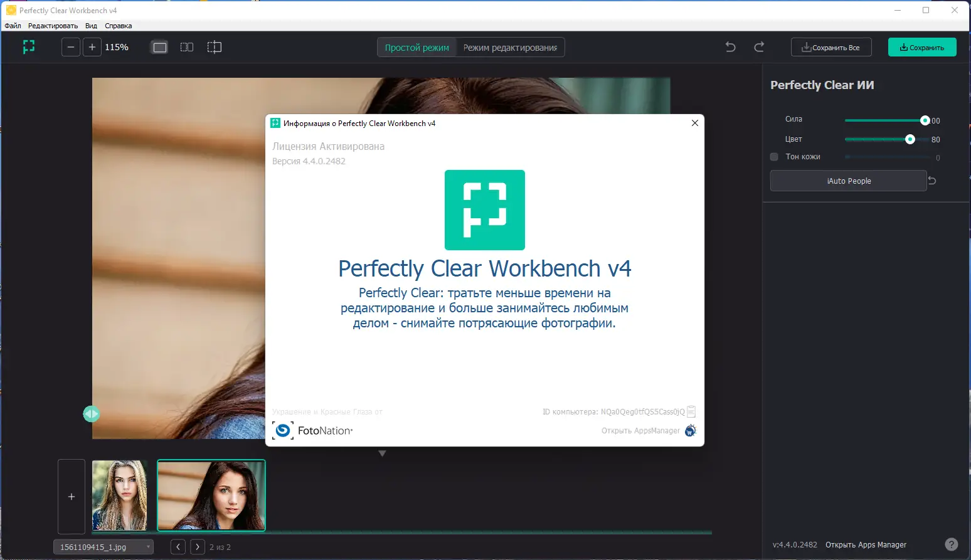
Task: Copy the computer ID using the clipboard icon
Action: 691,411
